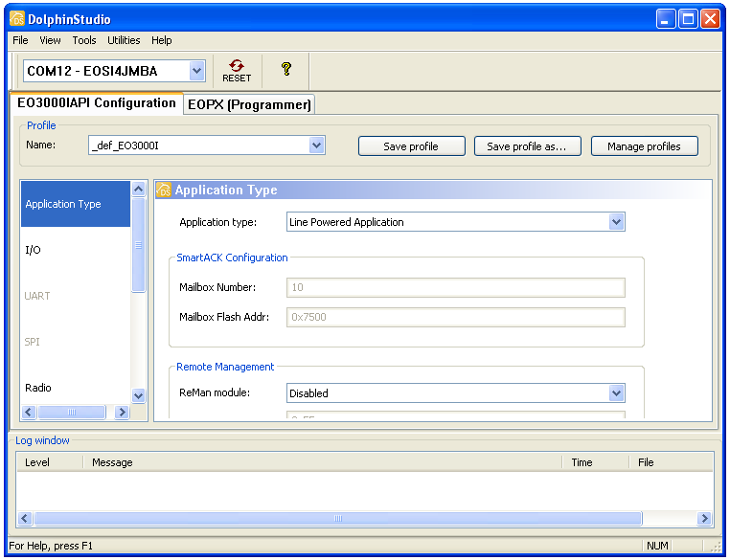Click the RESET toolbar icon
The height and width of the screenshot is (560, 730).
[237, 71]
